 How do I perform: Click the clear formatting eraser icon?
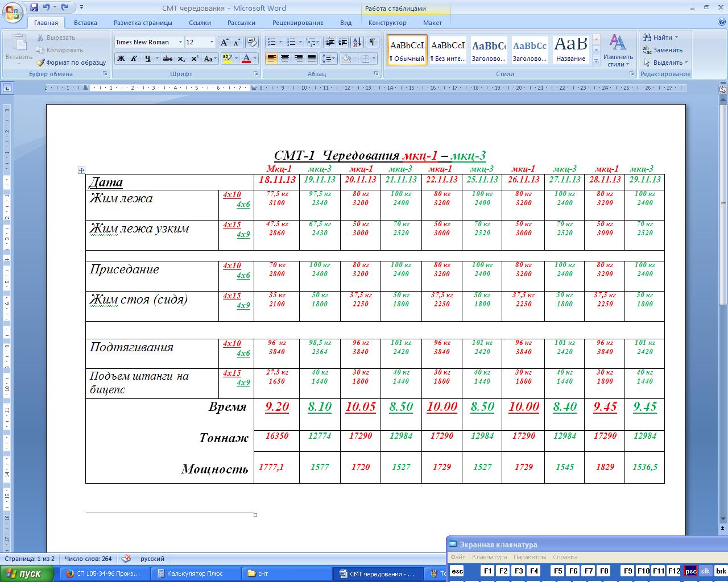point(252,42)
